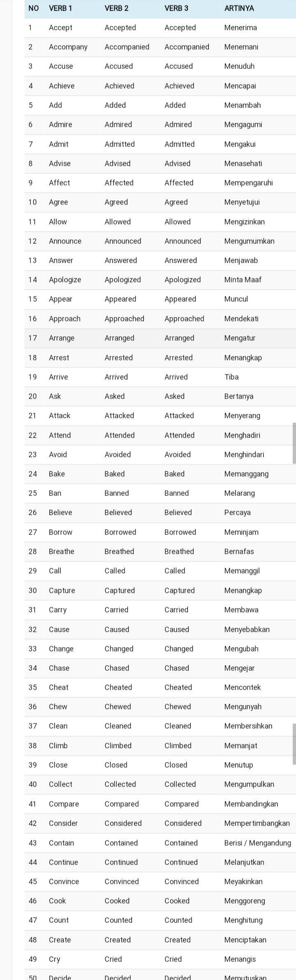This screenshot has width=296, height=980.
Task: Click the meaning Menangis
Action: tap(240, 959)
